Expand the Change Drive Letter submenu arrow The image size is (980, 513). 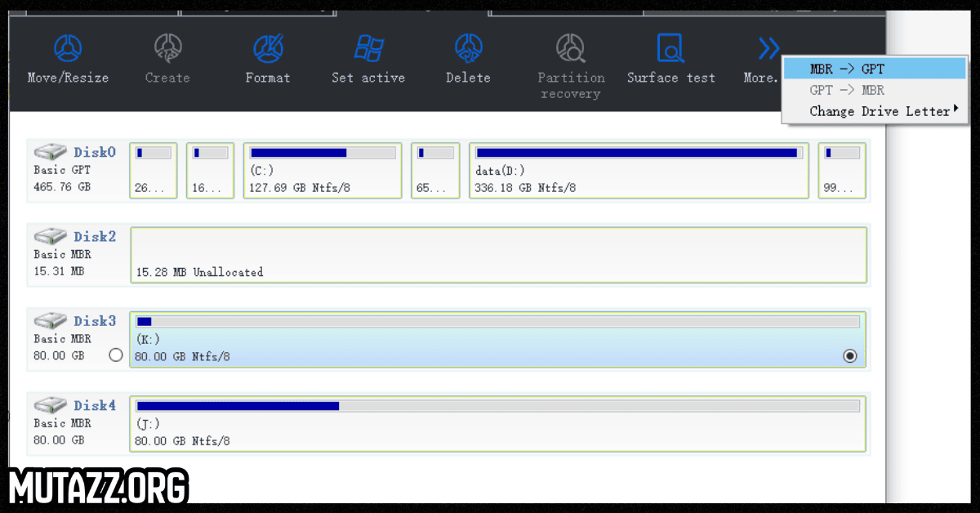click(x=955, y=109)
